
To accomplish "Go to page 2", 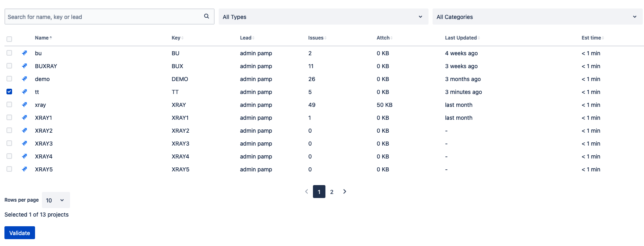I will pyautogui.click(x=332, y=192).
